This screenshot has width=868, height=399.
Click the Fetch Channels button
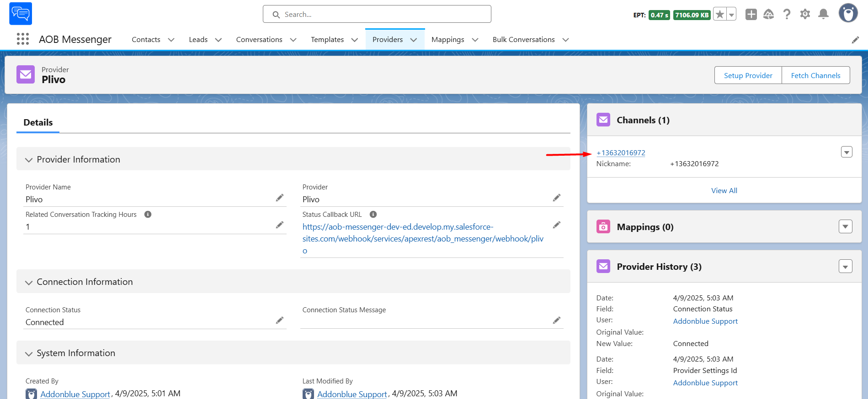[816, 75]
